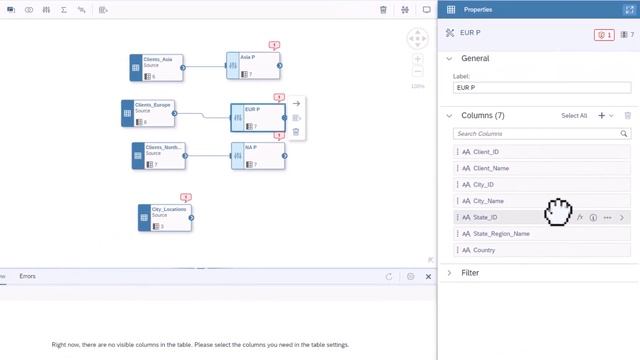Click the canvas zoom in plus button

[418, 59]
